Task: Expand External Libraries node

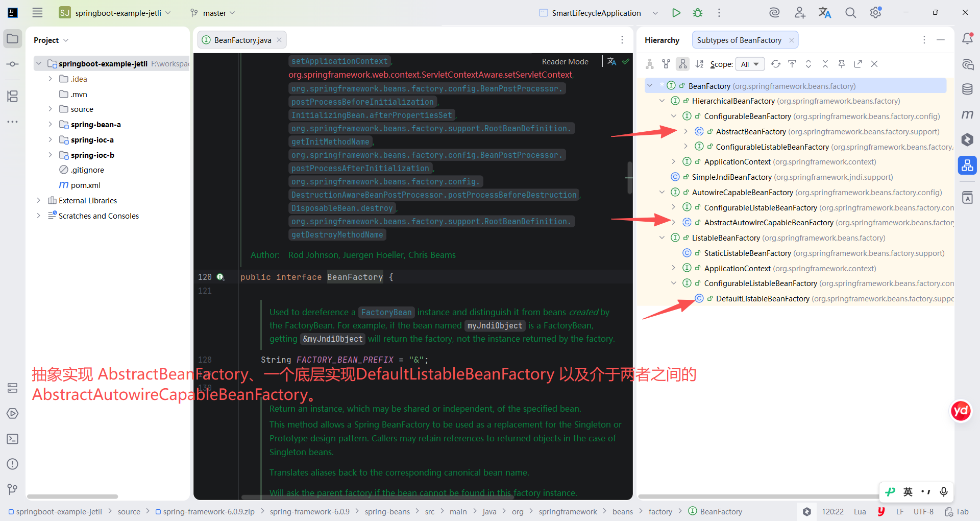Action: (38, 200)
